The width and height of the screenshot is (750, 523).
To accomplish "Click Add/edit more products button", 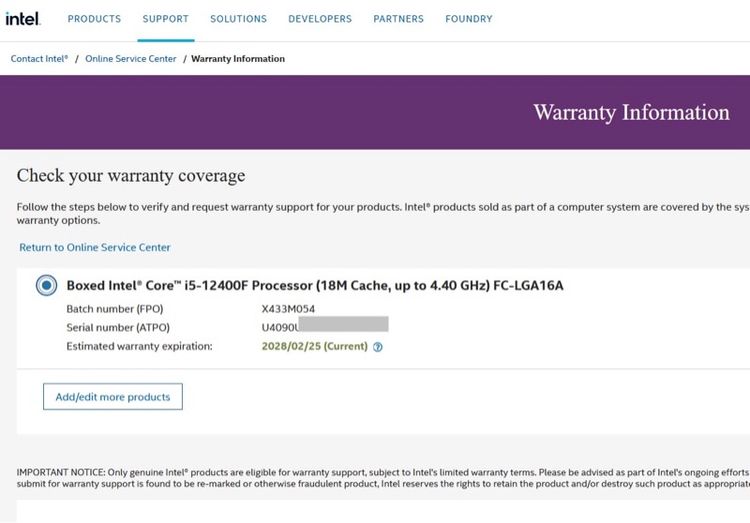I will [x=113, y=397].
